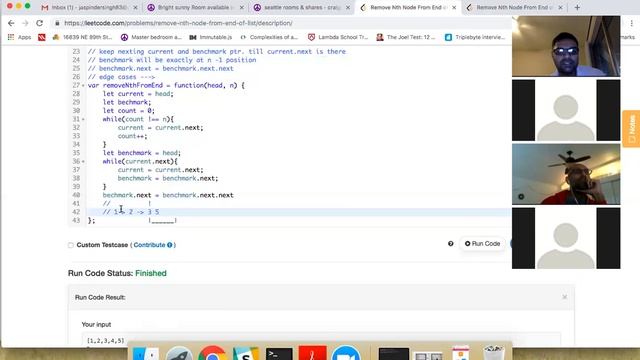Open Terminal from the Dock

279,353
